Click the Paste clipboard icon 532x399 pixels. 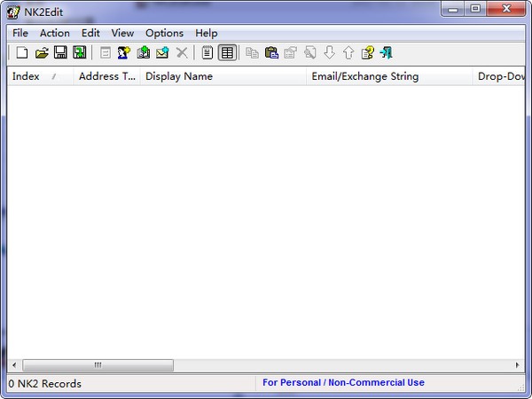click(271, 53)
